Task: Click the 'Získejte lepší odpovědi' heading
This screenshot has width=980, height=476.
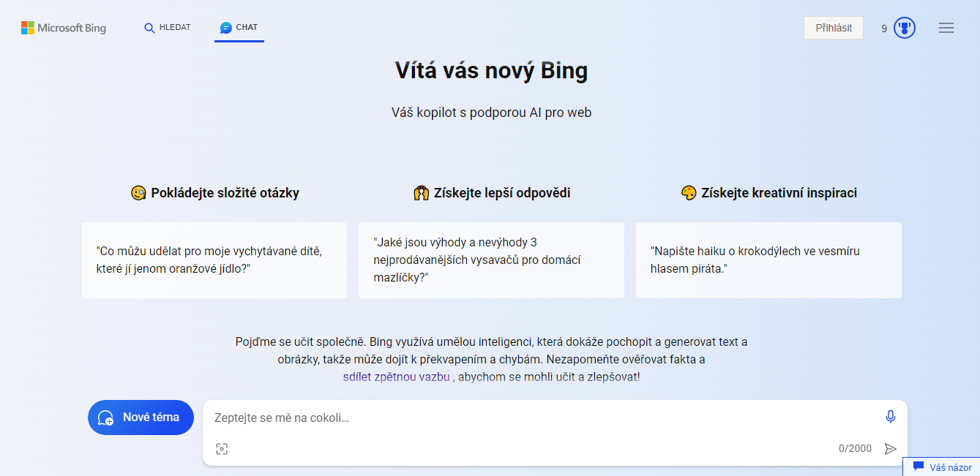Action: (491, 193)
